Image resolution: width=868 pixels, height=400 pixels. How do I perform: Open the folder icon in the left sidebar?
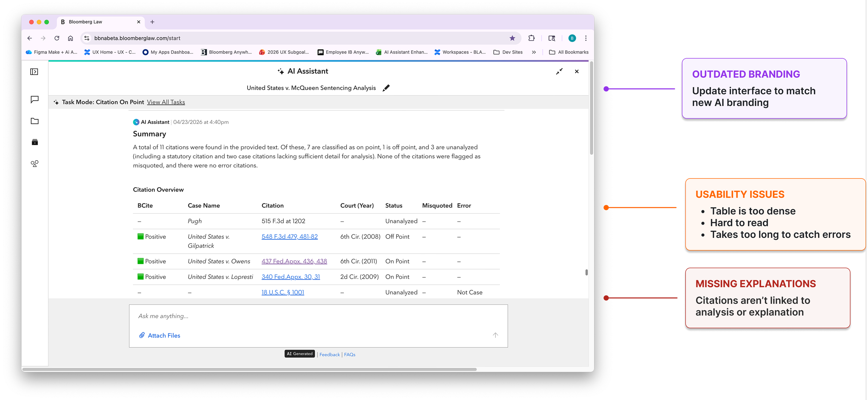(x=34, y=121)
